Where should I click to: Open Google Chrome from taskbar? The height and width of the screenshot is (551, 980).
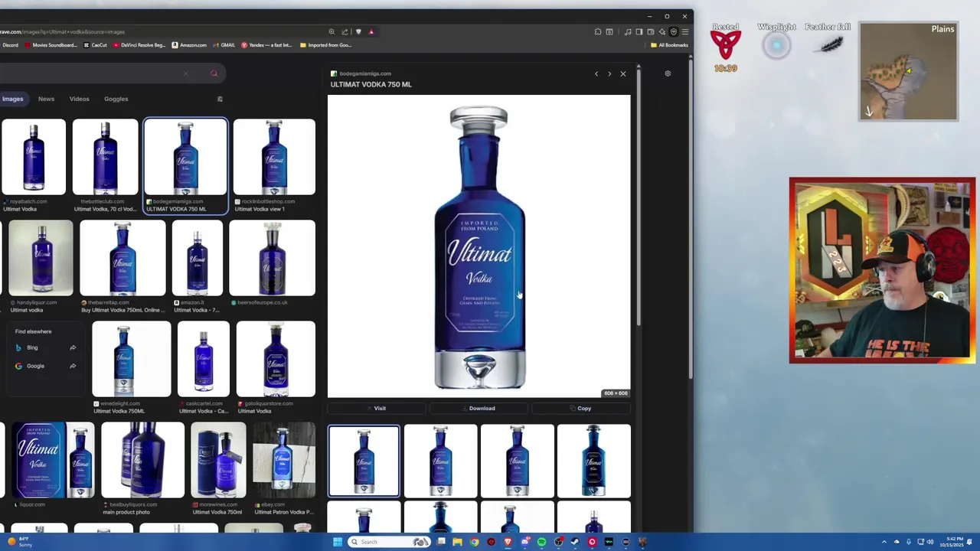pyautogui.click(x=474, y=542)
